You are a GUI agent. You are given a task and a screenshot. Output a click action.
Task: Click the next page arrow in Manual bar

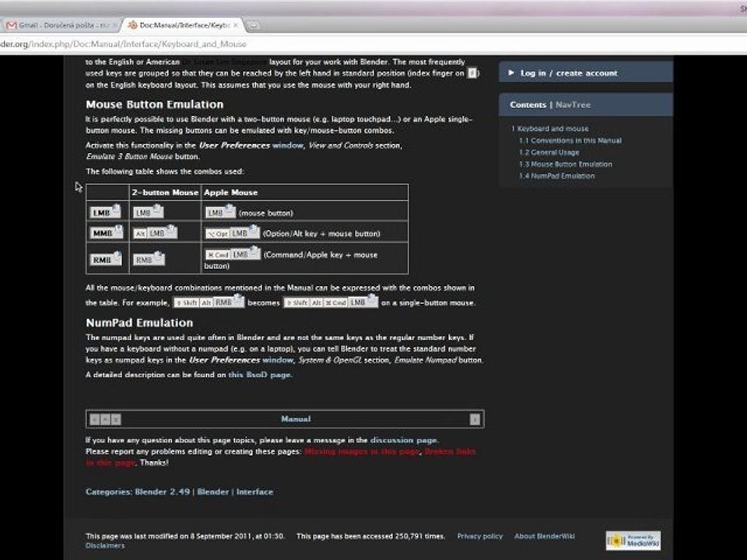point(475,419)
